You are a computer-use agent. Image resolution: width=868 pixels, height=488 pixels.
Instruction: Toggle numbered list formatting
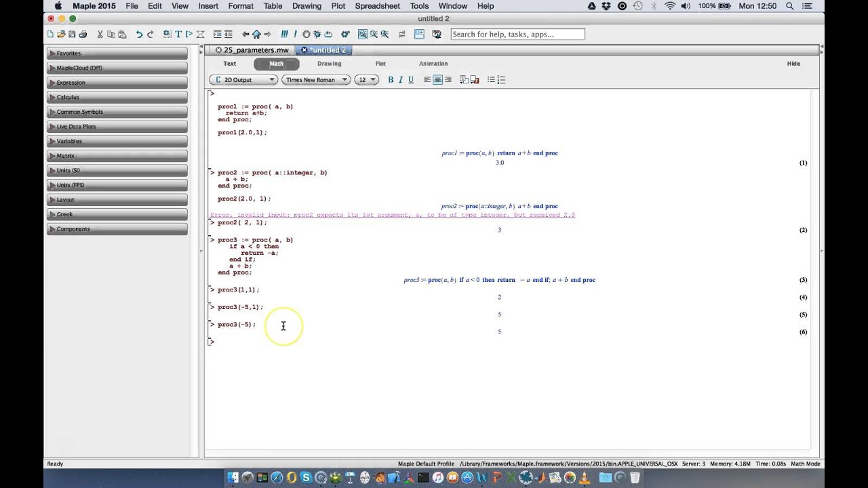[501, 80]
